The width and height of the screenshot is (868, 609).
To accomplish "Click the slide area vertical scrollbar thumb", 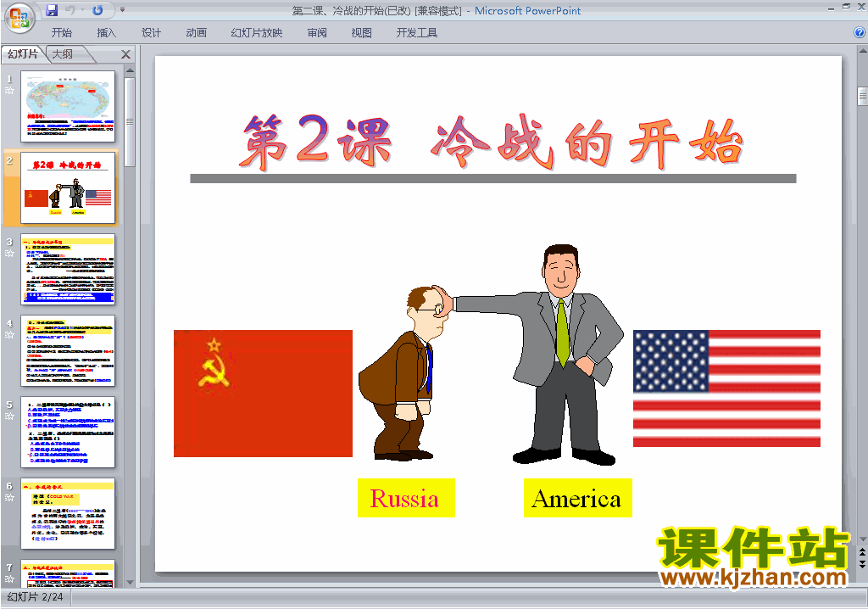I will coord(862,96).
